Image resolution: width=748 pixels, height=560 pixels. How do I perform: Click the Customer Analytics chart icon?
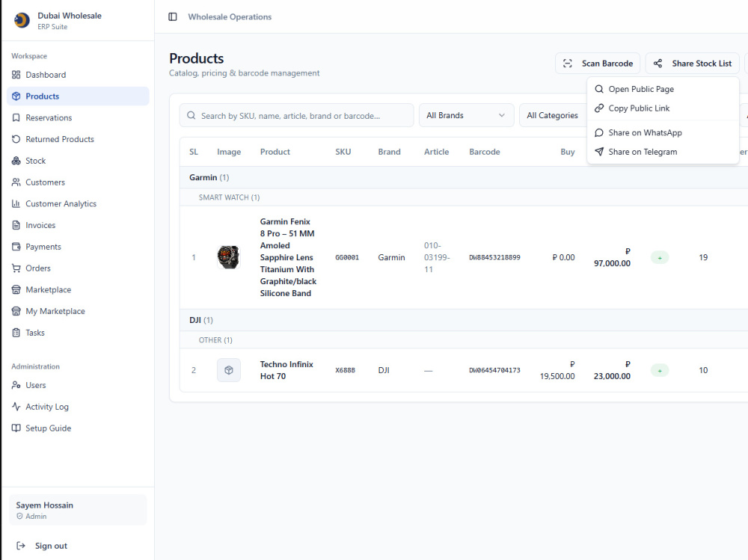tap(16, 203)
